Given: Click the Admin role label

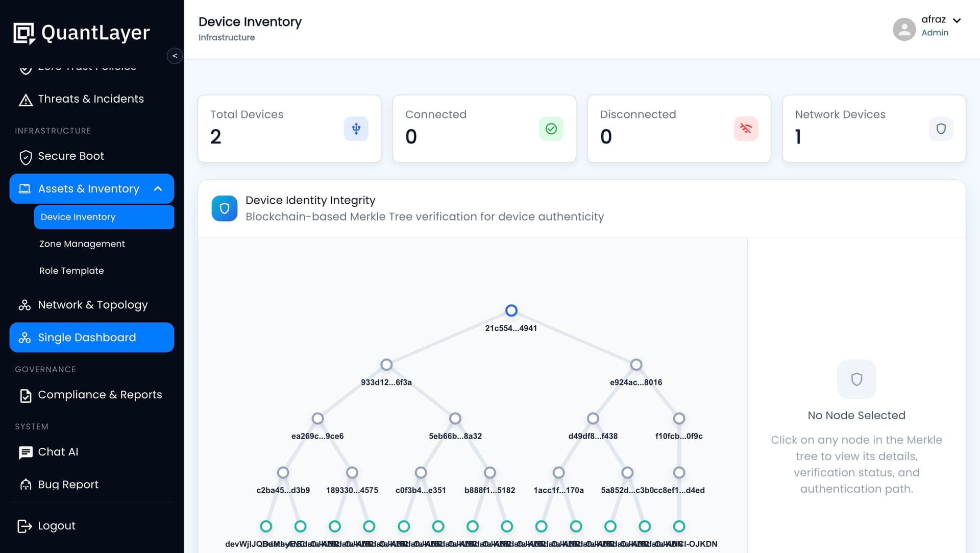Looking at the screenshot, I should [935, 33].
